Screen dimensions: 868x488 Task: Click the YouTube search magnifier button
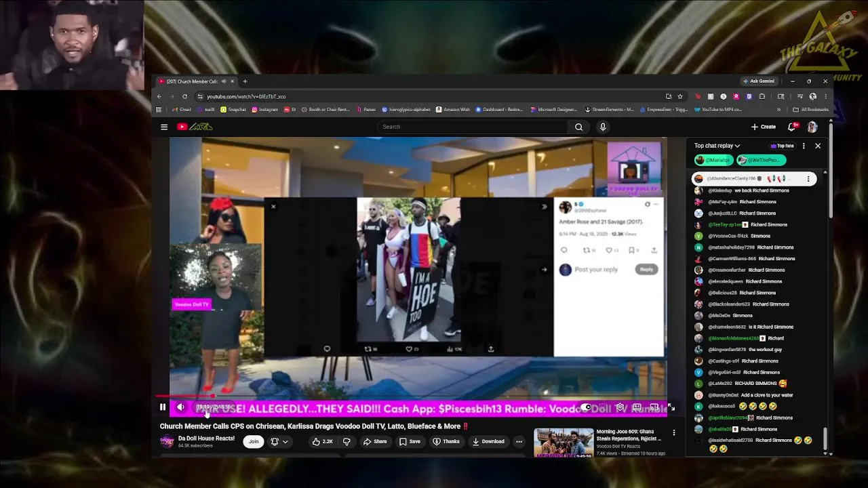pyautogui.click(x=578, y=127)
